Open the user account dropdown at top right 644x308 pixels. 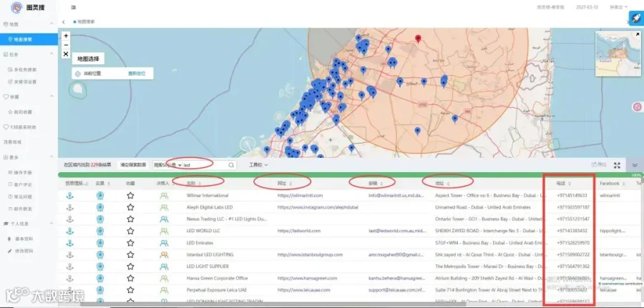[619, 7]
